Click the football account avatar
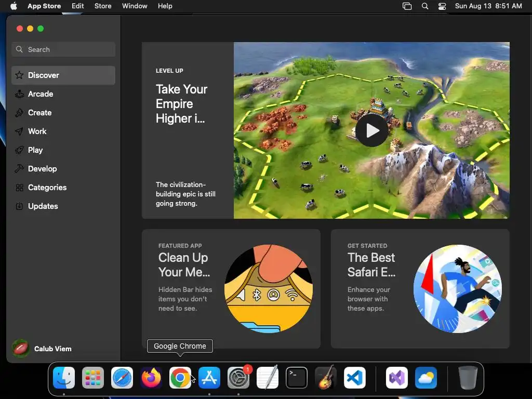This screenshot has height=399, width=532. pyautogui.click(x=20, y=349)
